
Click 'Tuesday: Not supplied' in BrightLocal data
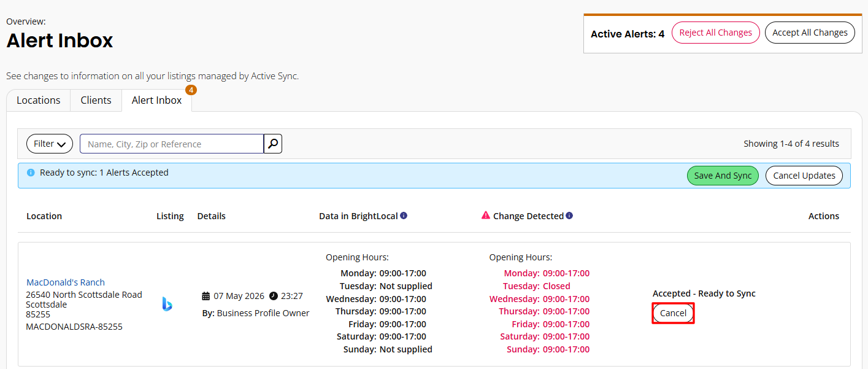(386, 286)
